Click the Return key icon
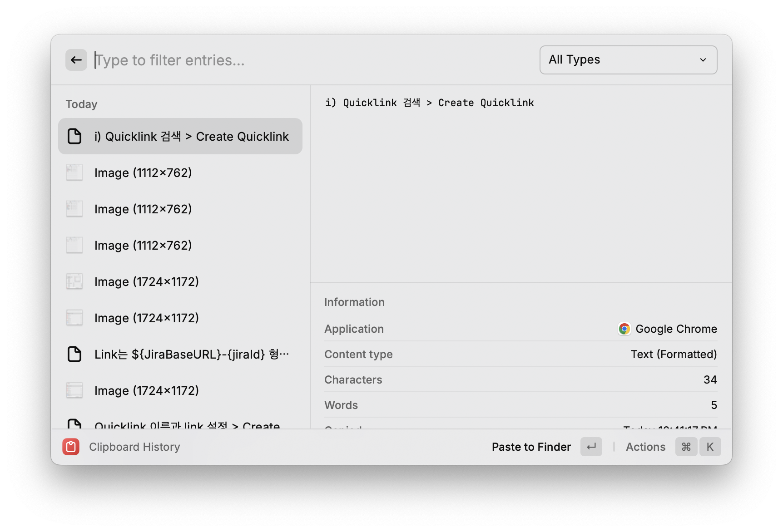783x532 pixels. point(591,447)
